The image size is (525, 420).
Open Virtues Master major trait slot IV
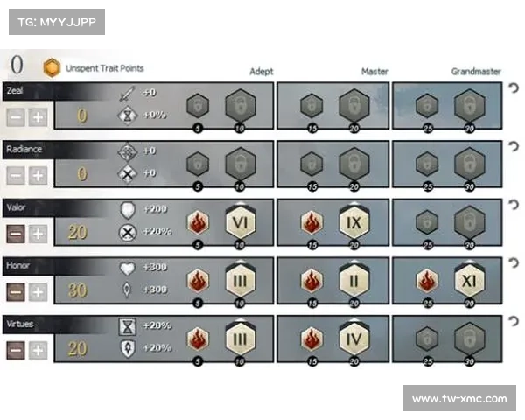(x=353, y=339)
